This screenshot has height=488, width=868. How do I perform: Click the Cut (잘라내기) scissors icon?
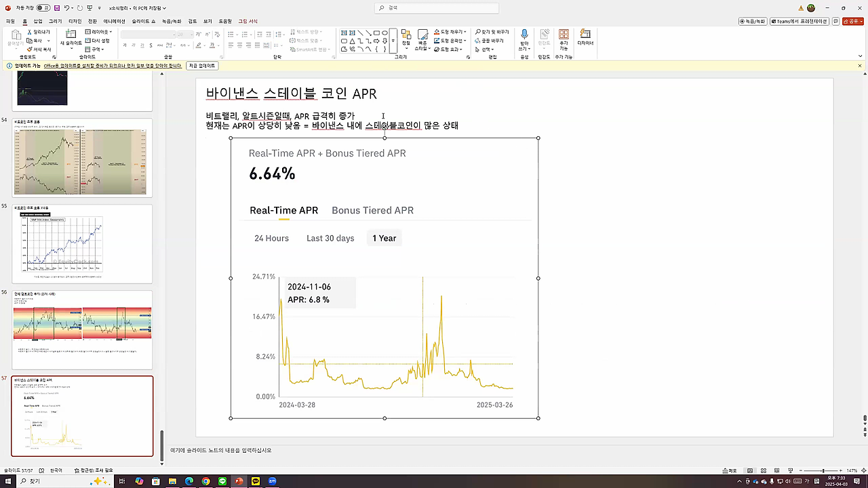(x=29, y=32)
